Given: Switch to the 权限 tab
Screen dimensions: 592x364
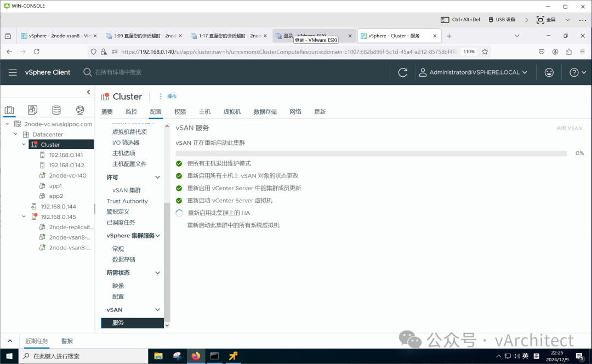Looking at the screenshot, I should 180,112.
